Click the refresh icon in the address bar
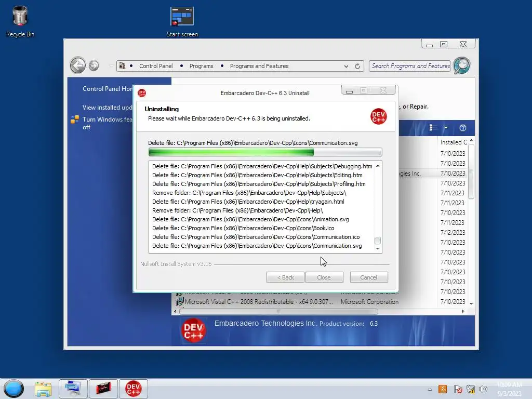The width and height of the screenshot is (532, 399). 357,66
